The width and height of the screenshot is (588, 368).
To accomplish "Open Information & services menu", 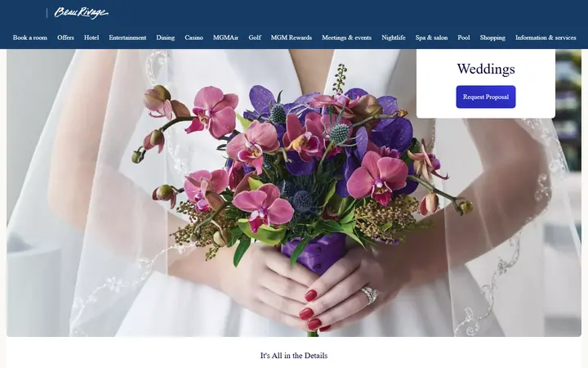I will [546, 38].
